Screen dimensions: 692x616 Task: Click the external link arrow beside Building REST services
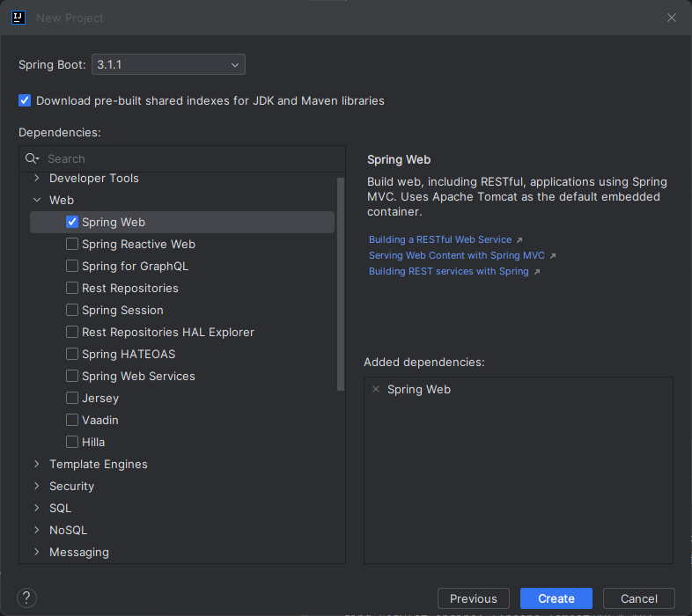coord(537,272)
